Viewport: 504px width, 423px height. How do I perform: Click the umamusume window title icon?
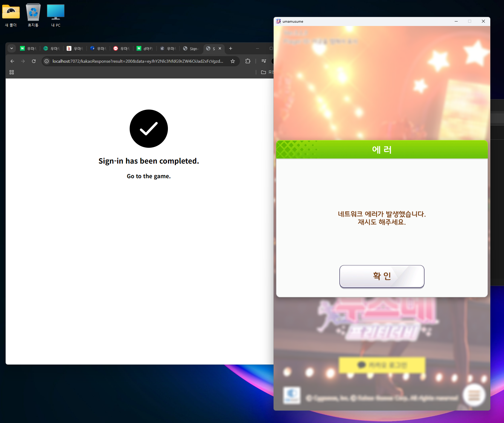click(x=278, y=21)
